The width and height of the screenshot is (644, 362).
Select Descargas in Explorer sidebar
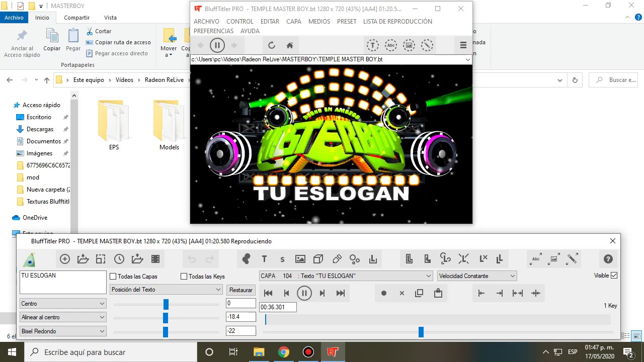[40, 129]
